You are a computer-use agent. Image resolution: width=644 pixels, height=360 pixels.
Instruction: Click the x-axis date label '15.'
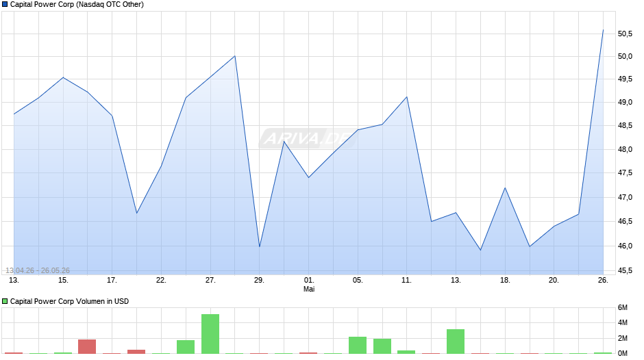(63, 281)
